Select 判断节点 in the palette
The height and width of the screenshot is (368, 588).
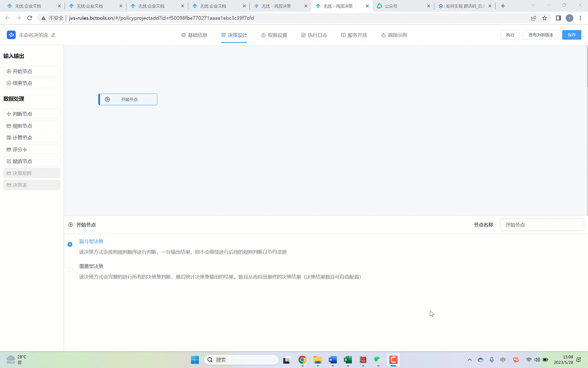[32, 114]
